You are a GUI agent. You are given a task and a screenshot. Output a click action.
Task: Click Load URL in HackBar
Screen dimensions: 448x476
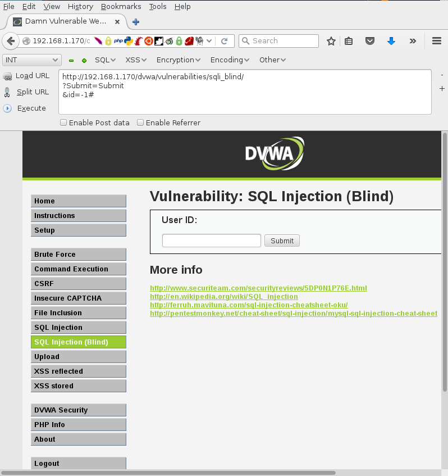coord(26,76)
